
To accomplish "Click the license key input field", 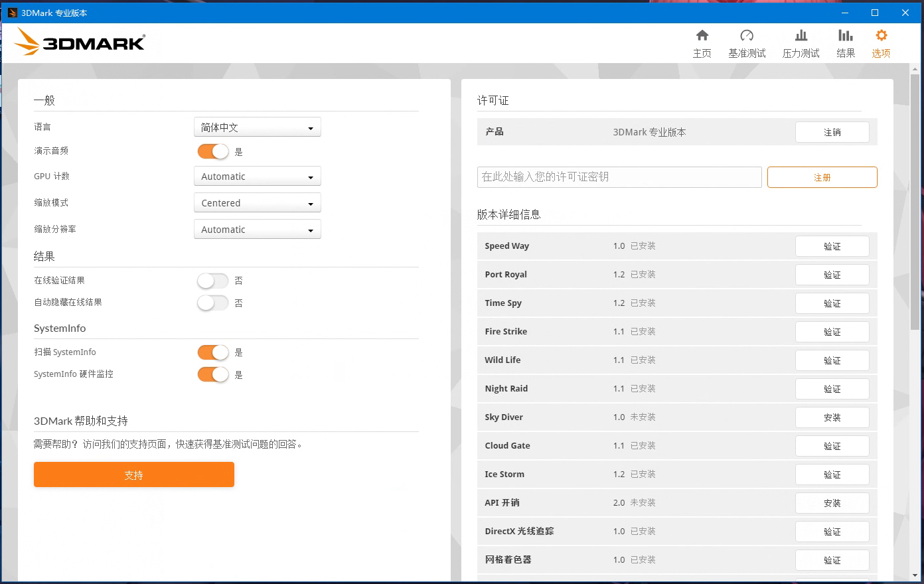I will coord(619,177).
